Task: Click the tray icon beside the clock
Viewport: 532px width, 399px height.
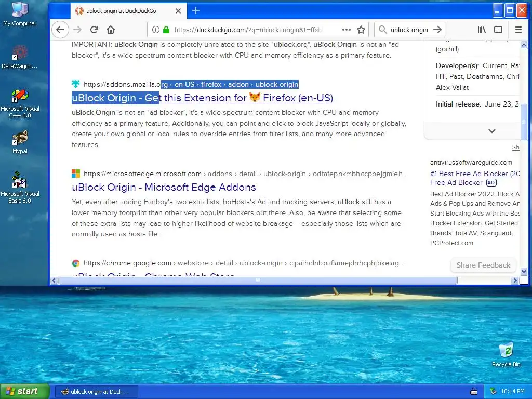Action: 494,391
